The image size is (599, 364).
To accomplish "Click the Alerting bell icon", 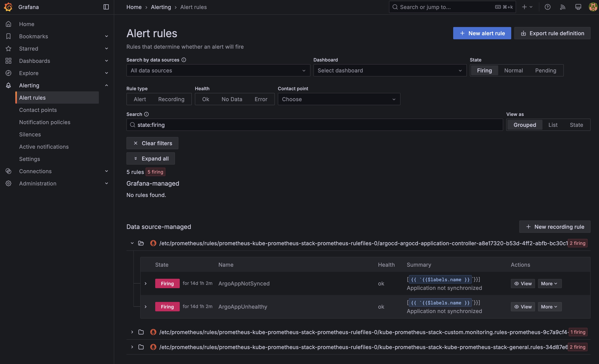I will (x=8, y=85).
